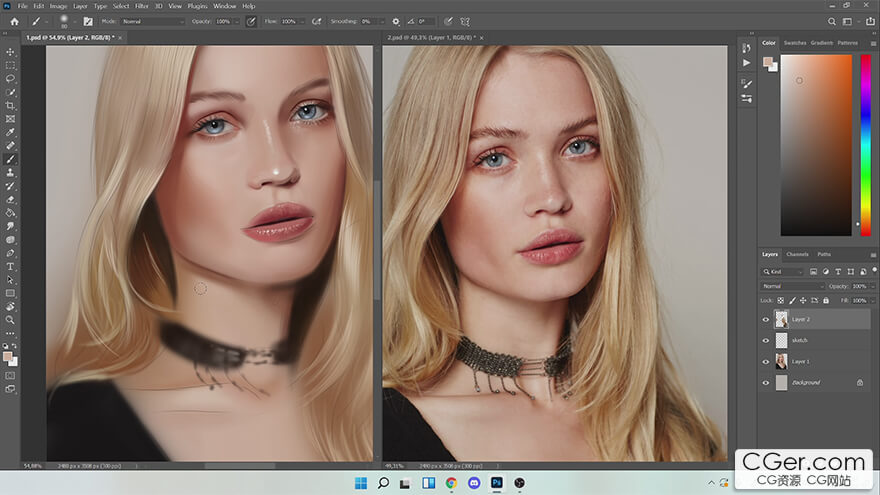Open the Windows Start button
The image size is (880, 495).
361,483
